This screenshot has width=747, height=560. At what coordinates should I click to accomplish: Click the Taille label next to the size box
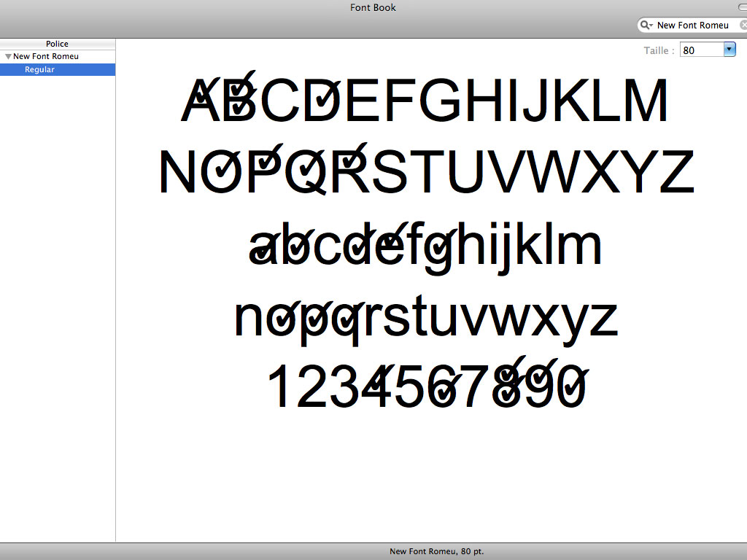coord(657,50)
